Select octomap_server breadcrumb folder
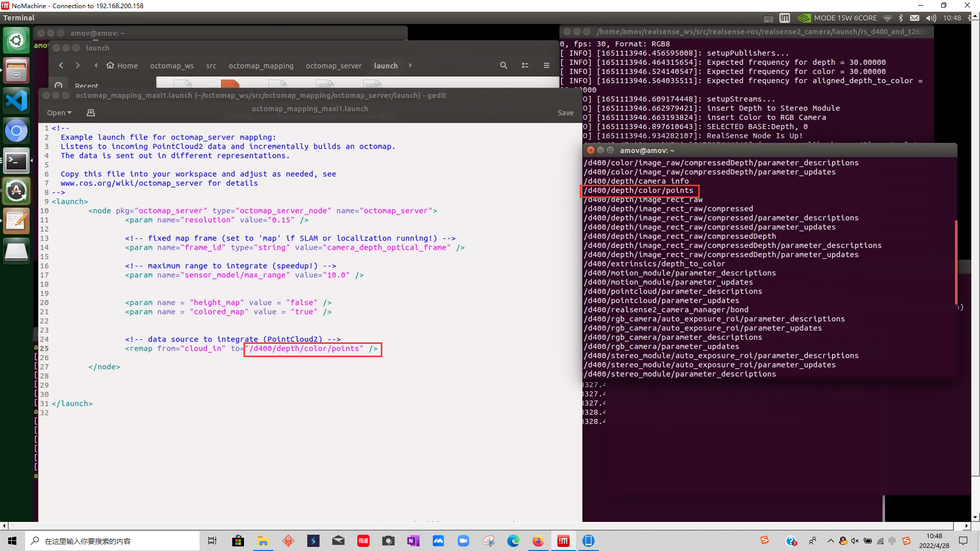980x551 pixels. 333,66
